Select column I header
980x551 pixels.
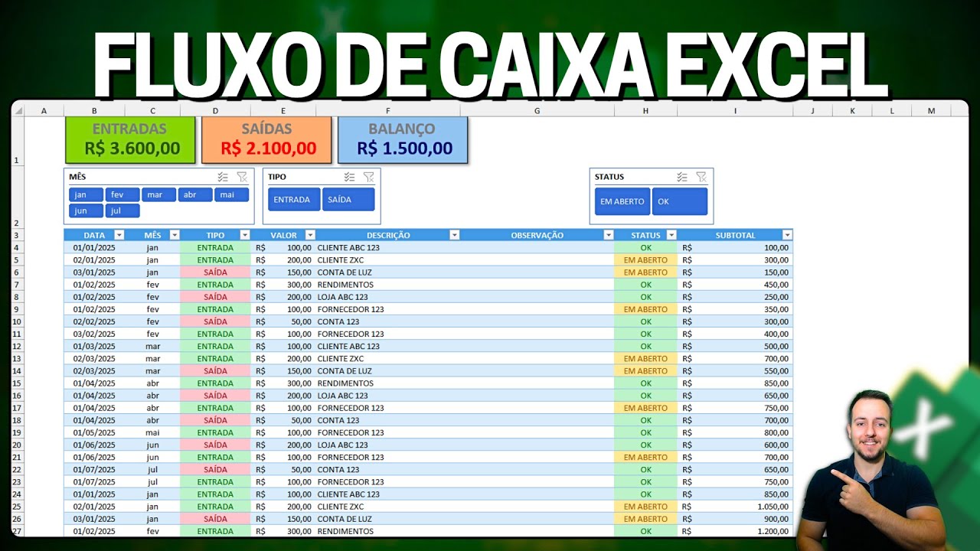point(735,111)
